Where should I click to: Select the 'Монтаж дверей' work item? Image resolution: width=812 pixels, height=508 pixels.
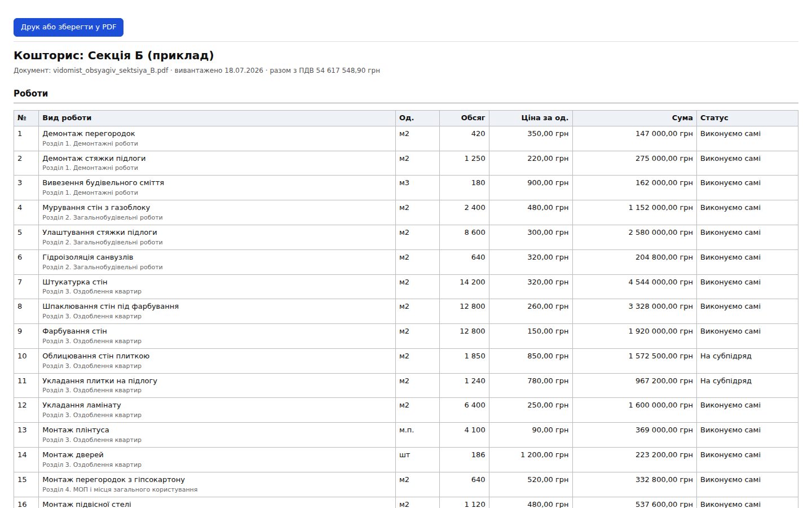pyautogui.click(x=73, y=455)
